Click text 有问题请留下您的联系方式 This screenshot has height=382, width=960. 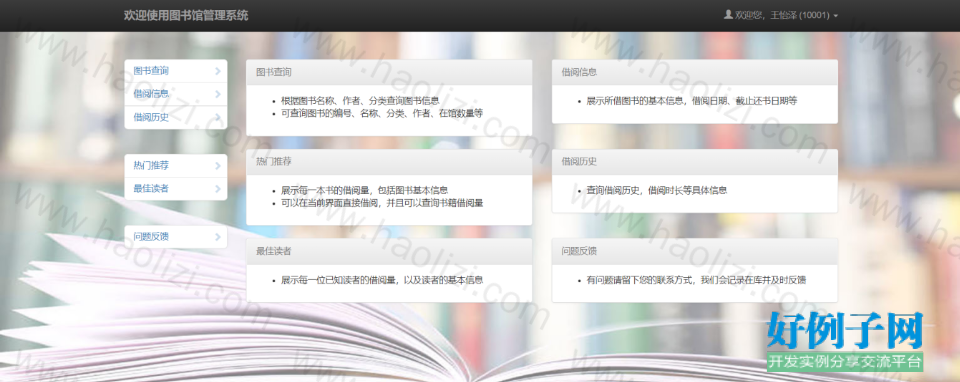[x=639, y=280]
